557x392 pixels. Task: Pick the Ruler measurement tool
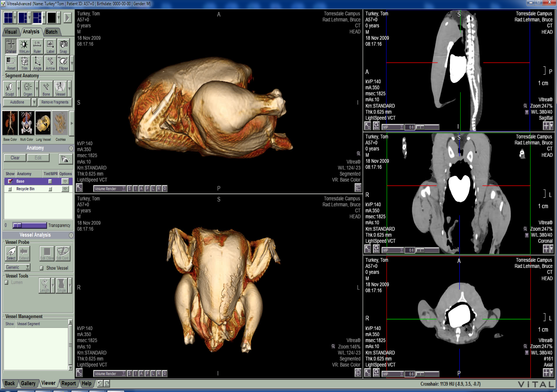click(x=37, y=46)
